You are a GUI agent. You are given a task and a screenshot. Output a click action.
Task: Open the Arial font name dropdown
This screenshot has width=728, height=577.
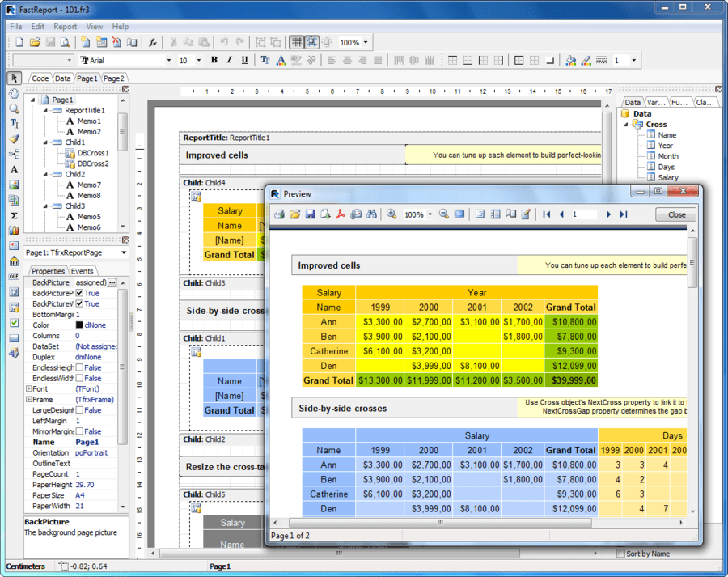point(168,60)
